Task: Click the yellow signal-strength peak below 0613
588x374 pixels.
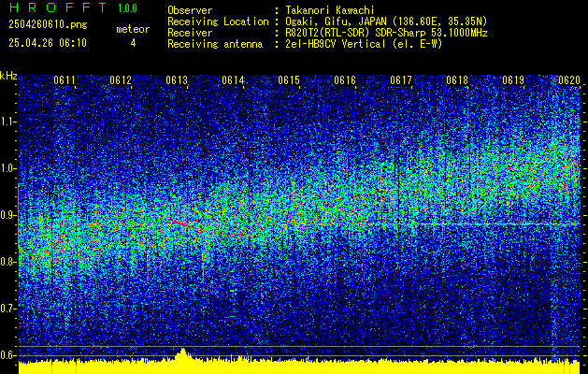Action: [183, 355]
